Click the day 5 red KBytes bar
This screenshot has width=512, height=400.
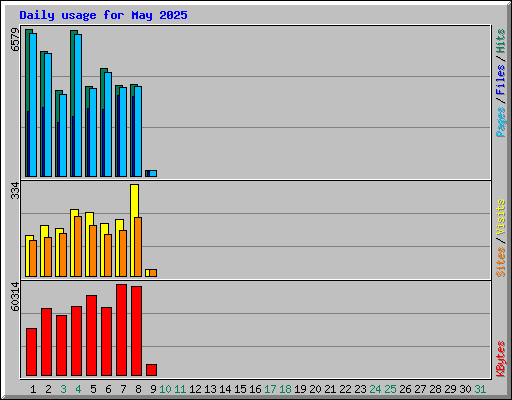[92, 335]
